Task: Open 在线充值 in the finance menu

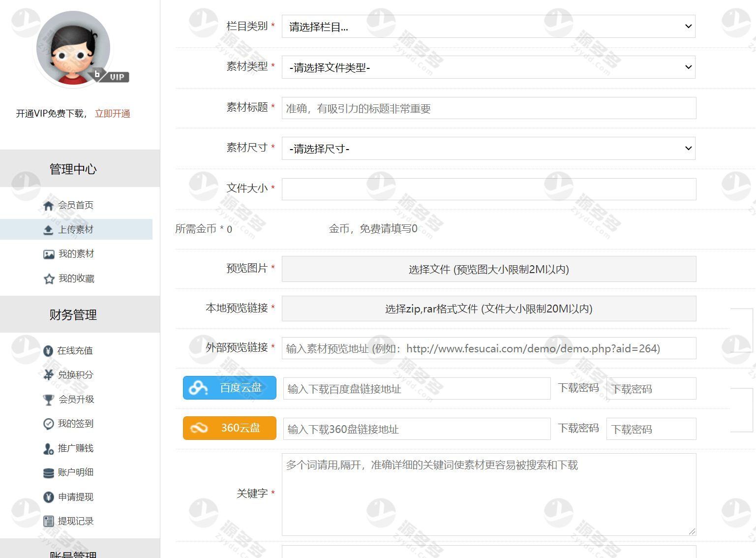Action: tap(75, 351)
